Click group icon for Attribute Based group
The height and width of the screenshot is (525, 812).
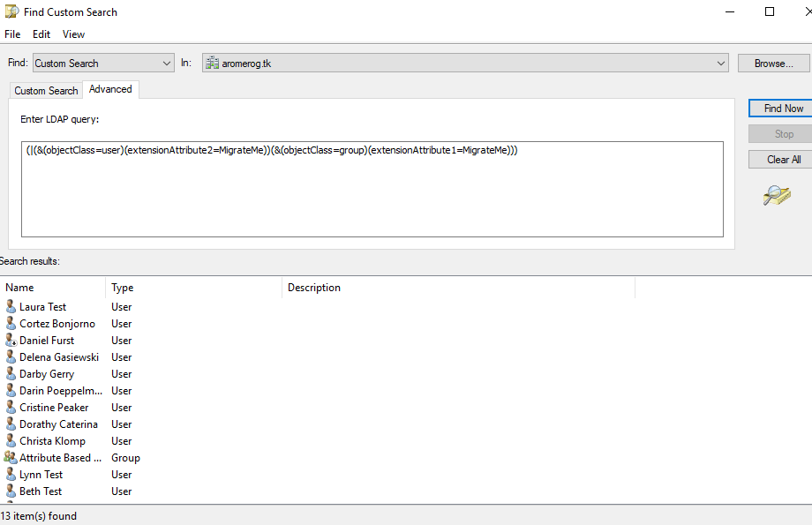click(x=11, y=458)
